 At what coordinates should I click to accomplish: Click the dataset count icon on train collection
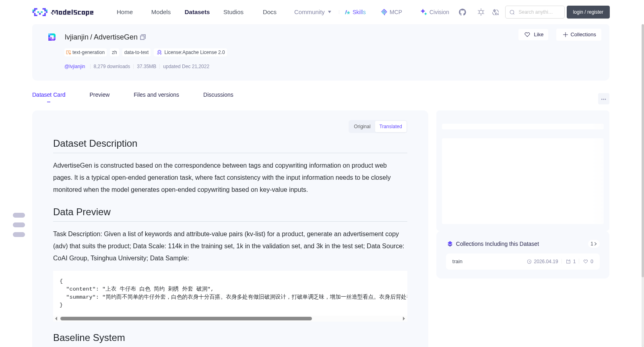[x=568, y=262]
